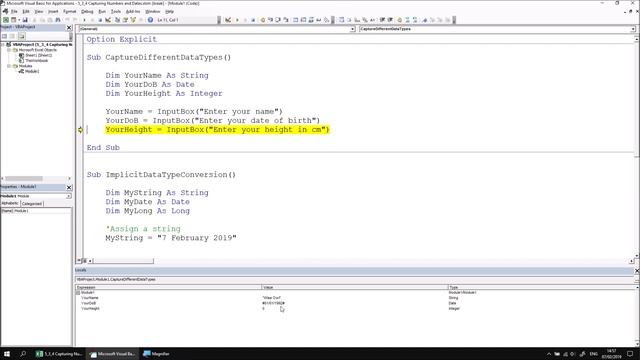
Task: Select the Categorized tab in the Properties pane
Action: 32,203
